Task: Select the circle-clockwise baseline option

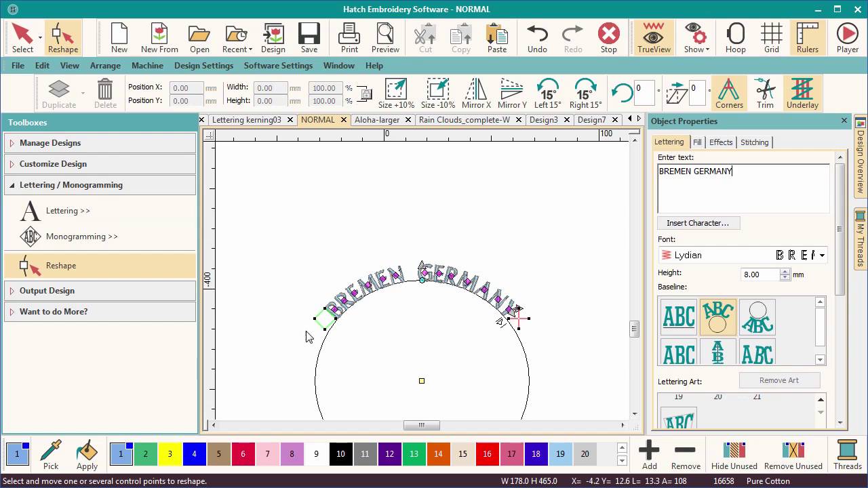Action: (x=718, y=317)
